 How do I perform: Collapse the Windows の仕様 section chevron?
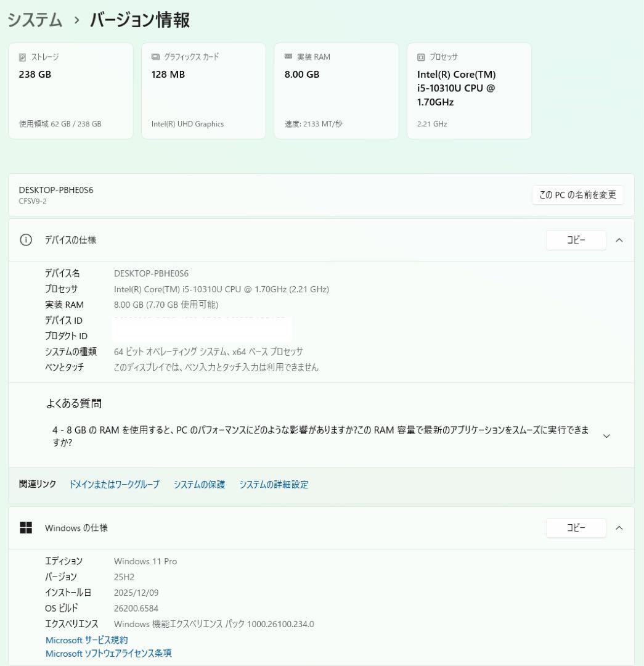(620, 528)
